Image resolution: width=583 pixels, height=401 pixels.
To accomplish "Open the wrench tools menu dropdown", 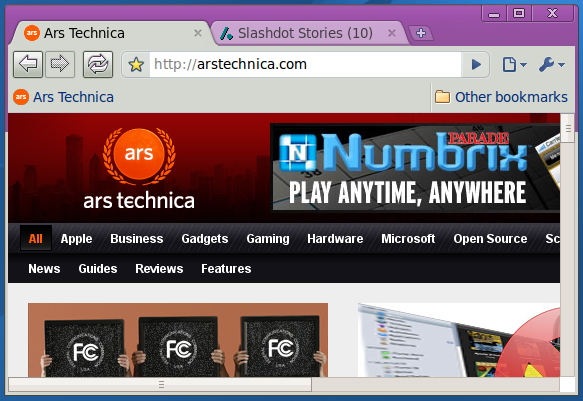I will pyautogui.click(x=552, y=64).
